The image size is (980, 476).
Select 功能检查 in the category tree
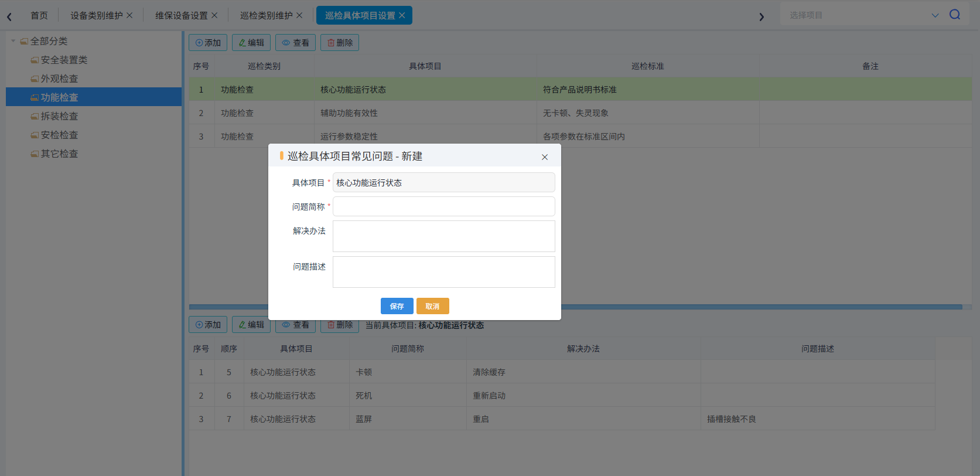(94, 97)
